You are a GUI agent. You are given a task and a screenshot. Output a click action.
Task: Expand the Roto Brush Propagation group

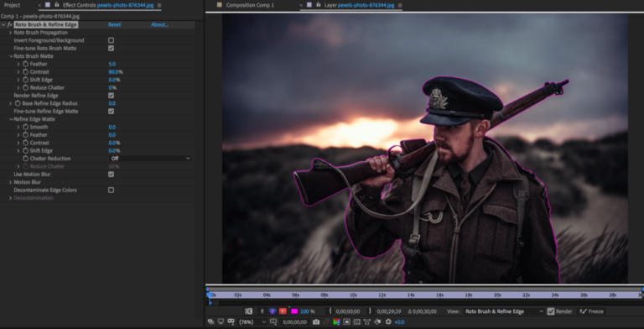click(x=10, y=33)
